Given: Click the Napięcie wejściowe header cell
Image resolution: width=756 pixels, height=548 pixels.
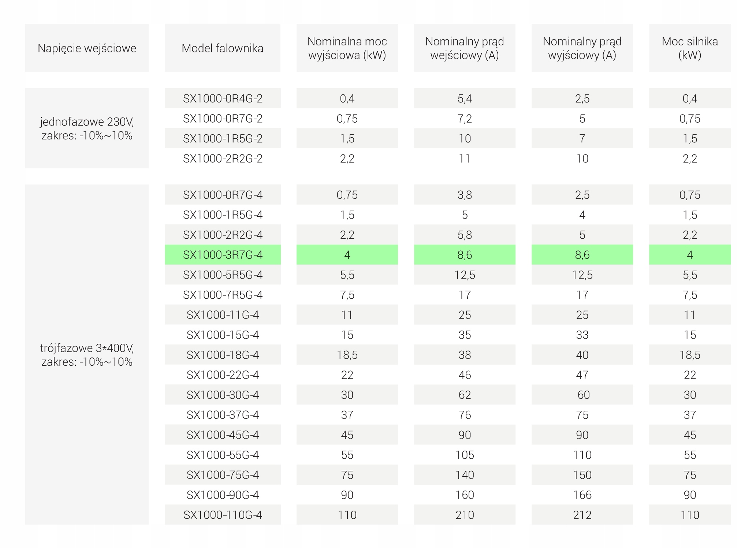Looking at the screenshot, I should pyautogui.click(x=87, y=48).
